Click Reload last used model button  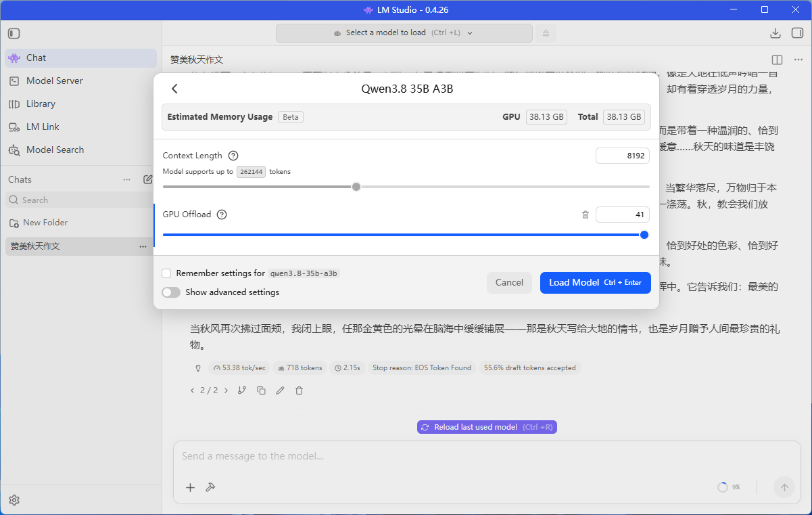coord(487,427)
